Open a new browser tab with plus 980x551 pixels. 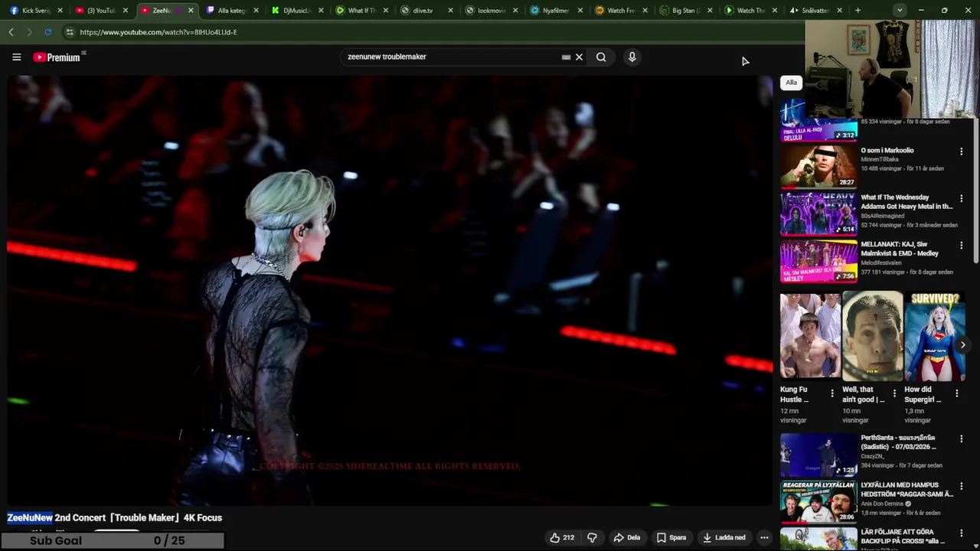point(857,11)
